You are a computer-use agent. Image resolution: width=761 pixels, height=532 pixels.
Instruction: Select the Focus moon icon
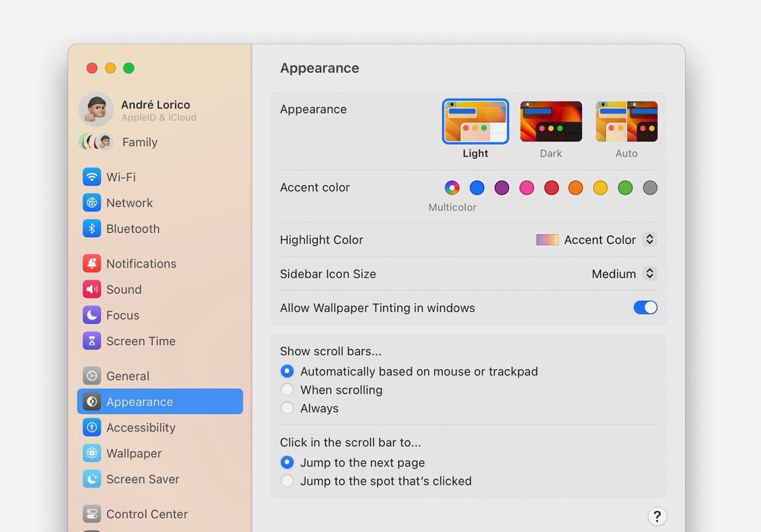click(x=92, y=315)
